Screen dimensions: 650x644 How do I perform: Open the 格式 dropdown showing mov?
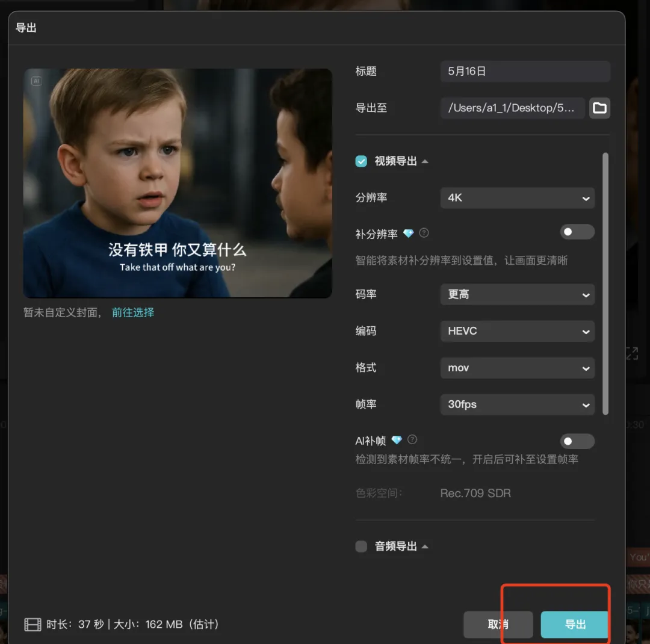click(x=518, y=368)
